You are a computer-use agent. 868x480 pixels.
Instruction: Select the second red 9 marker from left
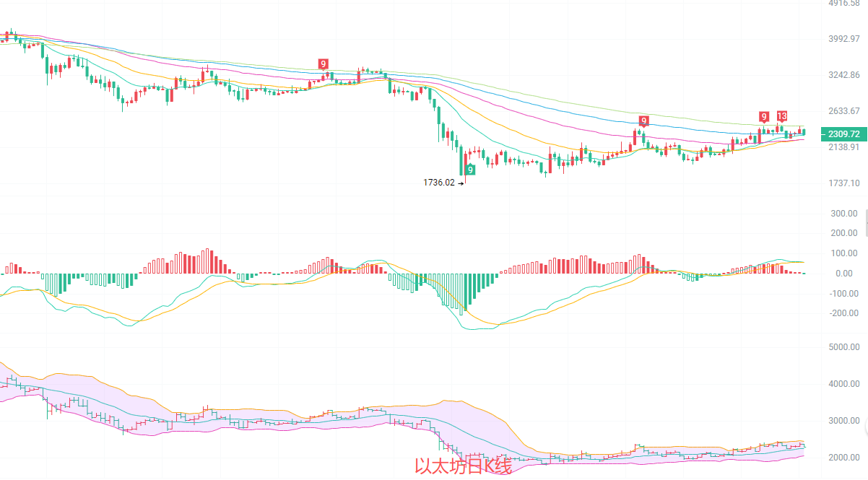coord(643,120)
